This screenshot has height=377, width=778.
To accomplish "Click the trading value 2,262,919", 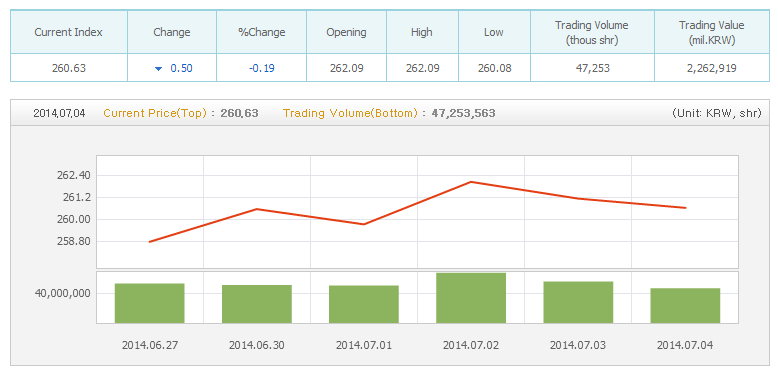I will click(712, 68).
